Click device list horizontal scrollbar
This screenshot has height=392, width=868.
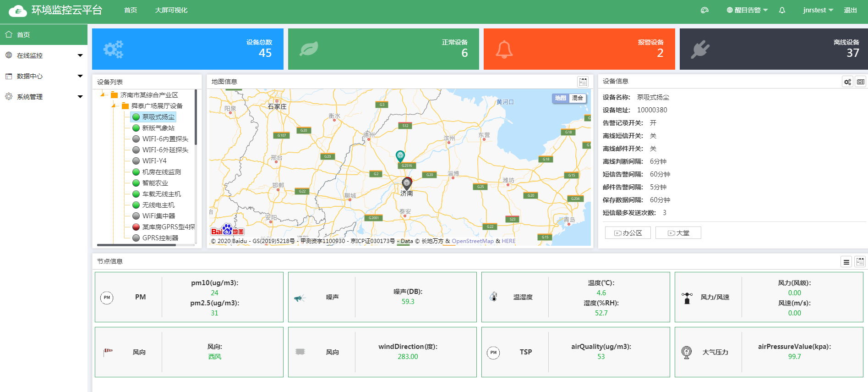point(136,245)
